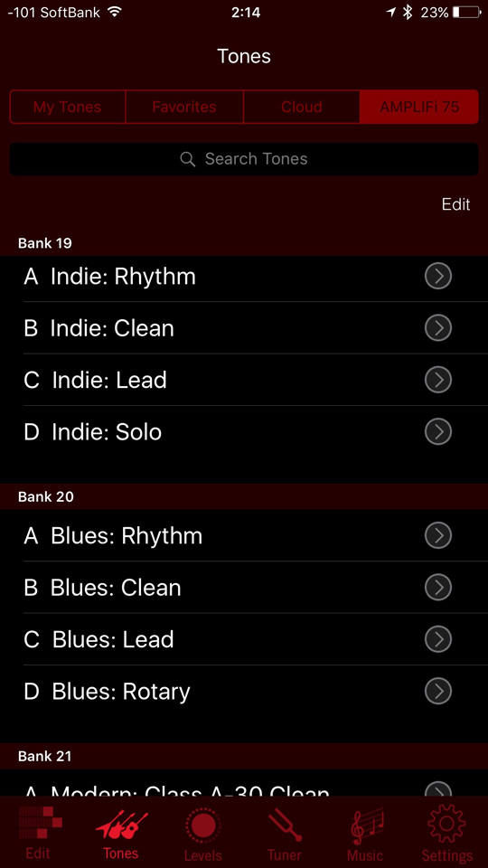
Task: Expand details arrow for Blues: Rotary
Action: click(438, 691)
